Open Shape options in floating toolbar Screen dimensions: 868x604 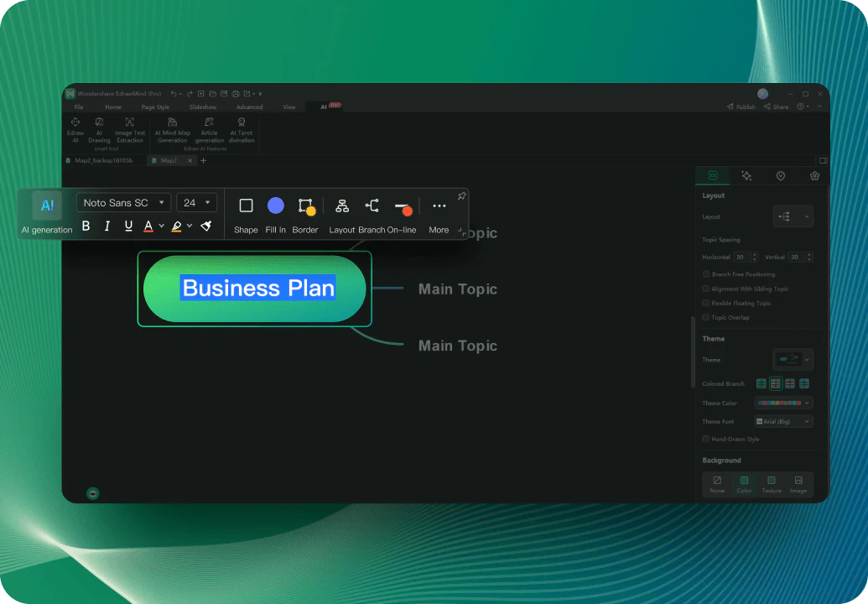click(246, 216)
